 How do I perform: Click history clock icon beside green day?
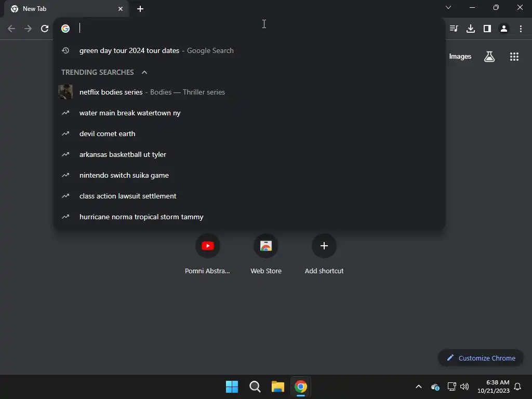coord(65,50)
